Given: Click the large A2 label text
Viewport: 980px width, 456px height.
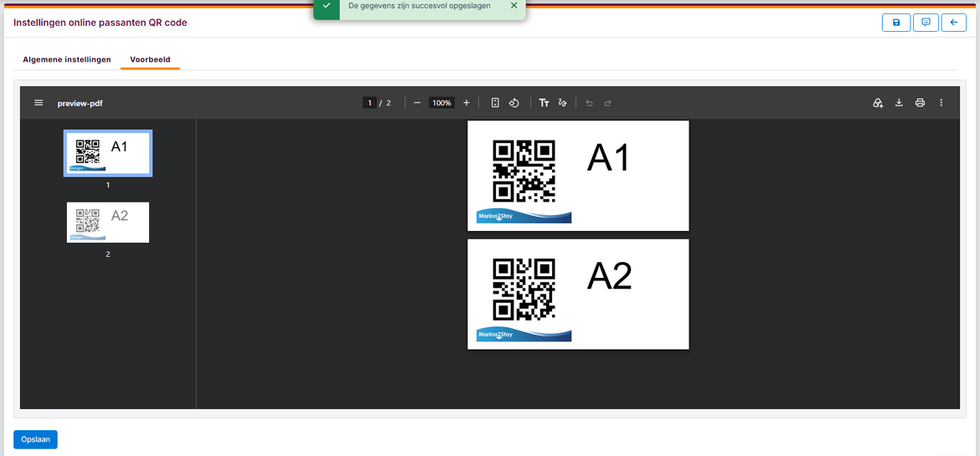Looking at the screenshot, I should (610, 275).
